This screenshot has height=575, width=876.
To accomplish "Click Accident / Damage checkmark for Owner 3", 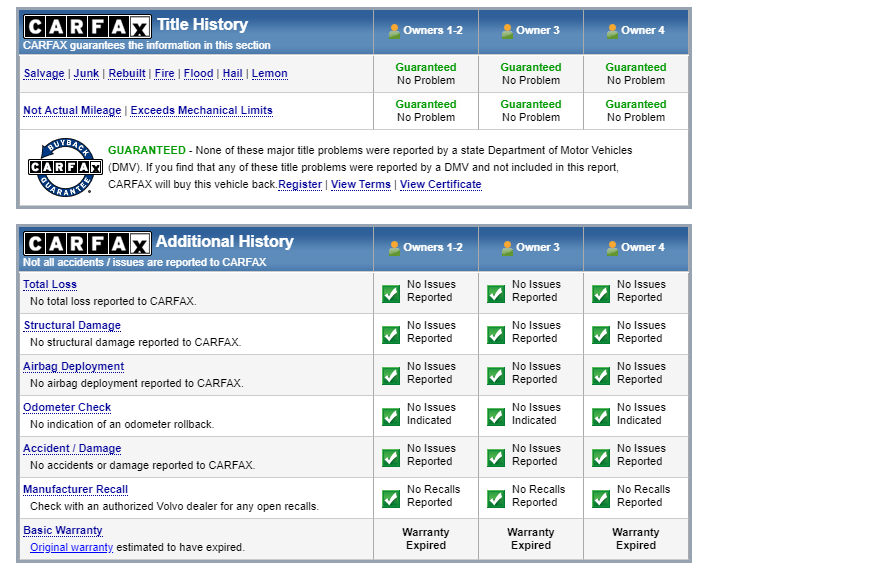I will [496, 457].
